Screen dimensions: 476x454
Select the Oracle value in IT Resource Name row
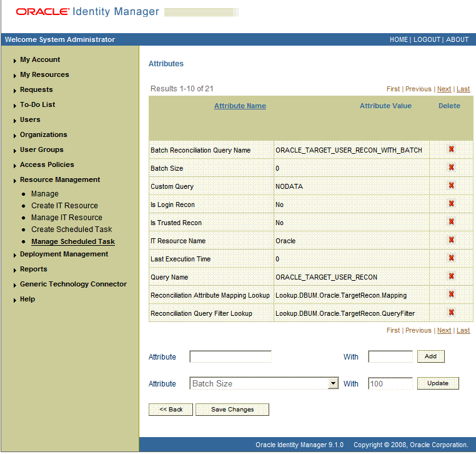[x=285, y=241]
